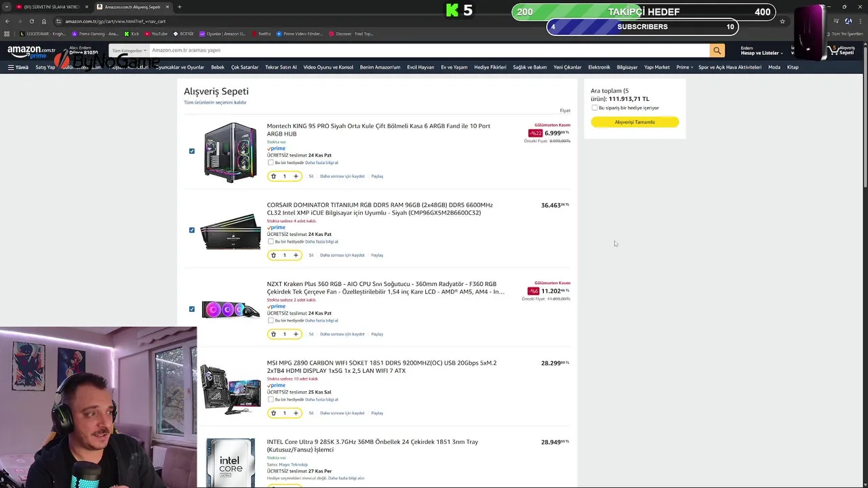868x488 pixels.
Task: Save CORSAIR DOMINATOR RAM for later
Action: 342,255
